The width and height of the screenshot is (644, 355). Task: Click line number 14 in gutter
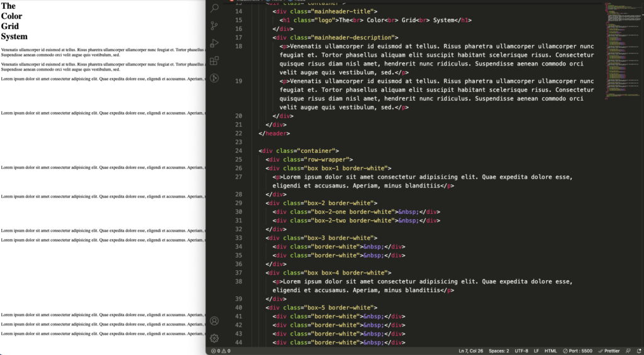tap(238, 11)
